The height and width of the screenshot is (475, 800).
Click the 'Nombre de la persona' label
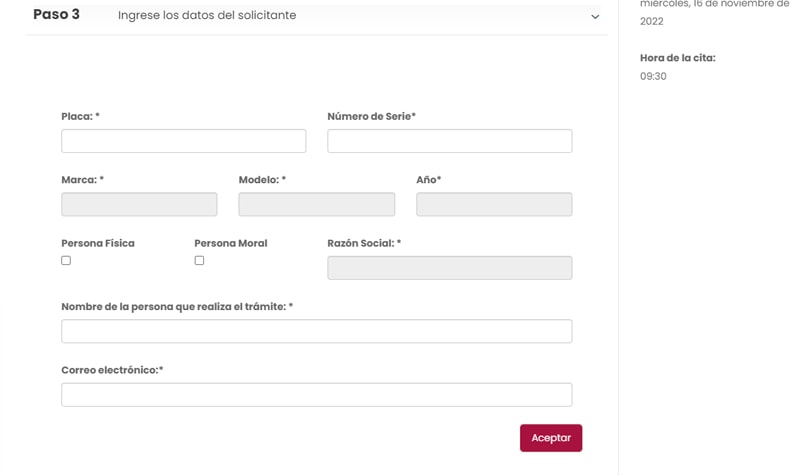click(x=177, y=307)
